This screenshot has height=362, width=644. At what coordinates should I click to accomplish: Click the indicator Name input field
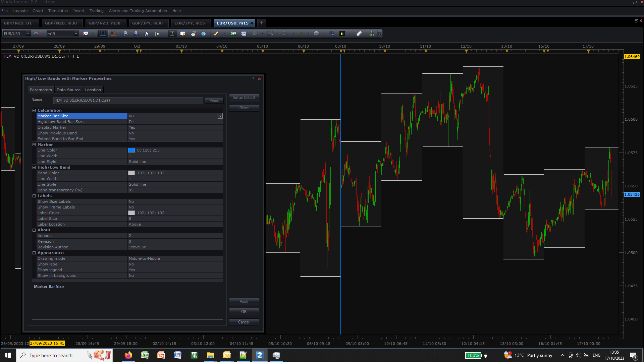coord(128,100)
